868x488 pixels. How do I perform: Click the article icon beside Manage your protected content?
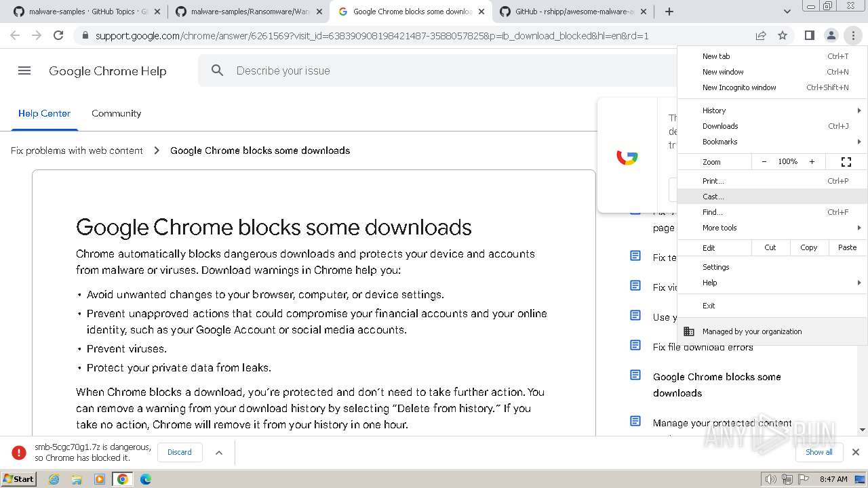635,421
